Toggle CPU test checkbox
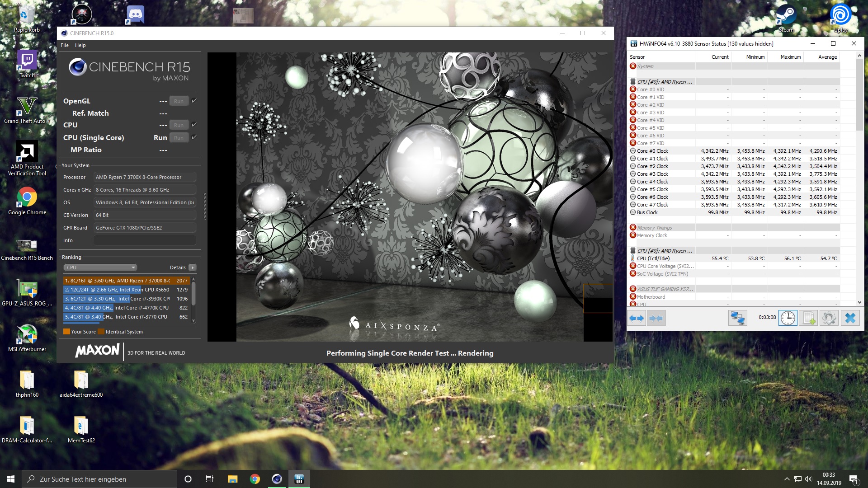 pyautogui.click(x=194, y=125)
